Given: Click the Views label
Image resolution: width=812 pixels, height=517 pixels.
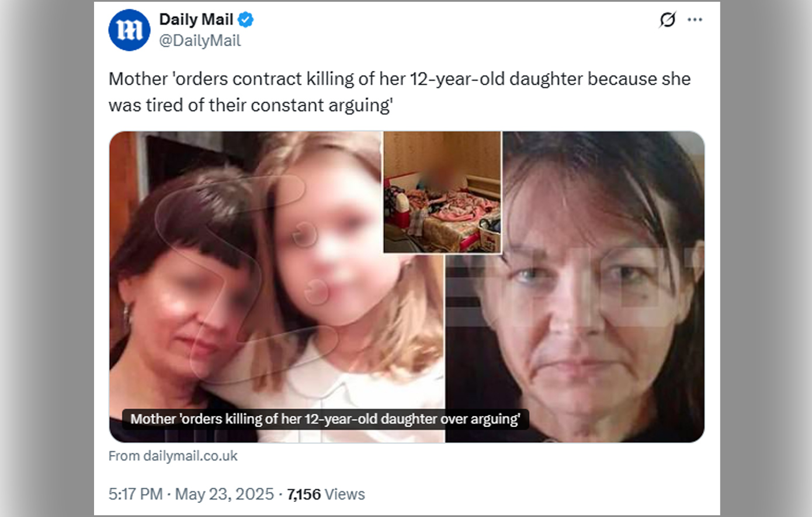Looking at the screenshot, I should pos(345,494).
